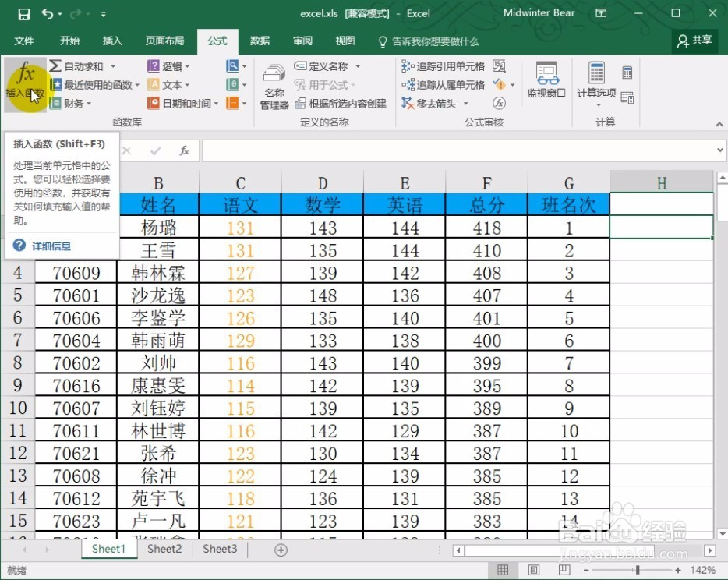This screenshot has width=728, height=580.
Task: Open the 最近使用的函数 list
Action: pyautogui.click(x=95, y=84)
